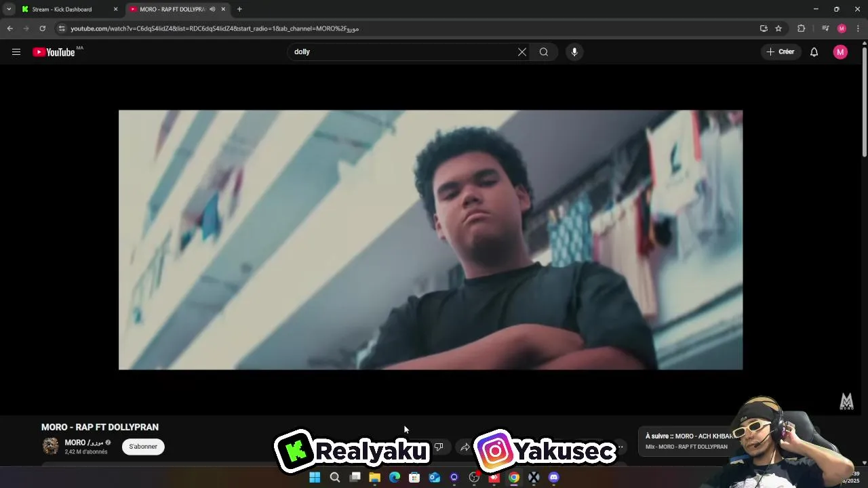Click the scrollbar up arrow
The image size is (868, 488).
tap(864, 44)
